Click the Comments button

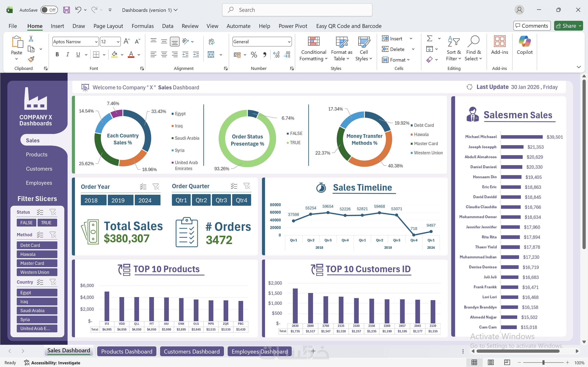(x=532, y=26)
